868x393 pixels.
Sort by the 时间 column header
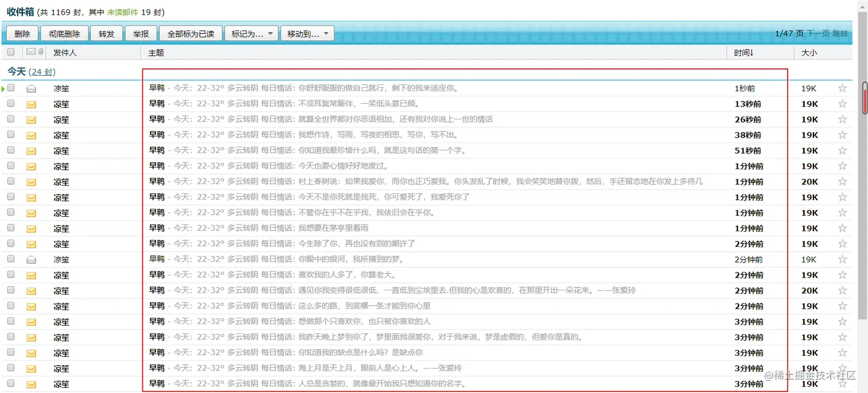coord(743,52)
